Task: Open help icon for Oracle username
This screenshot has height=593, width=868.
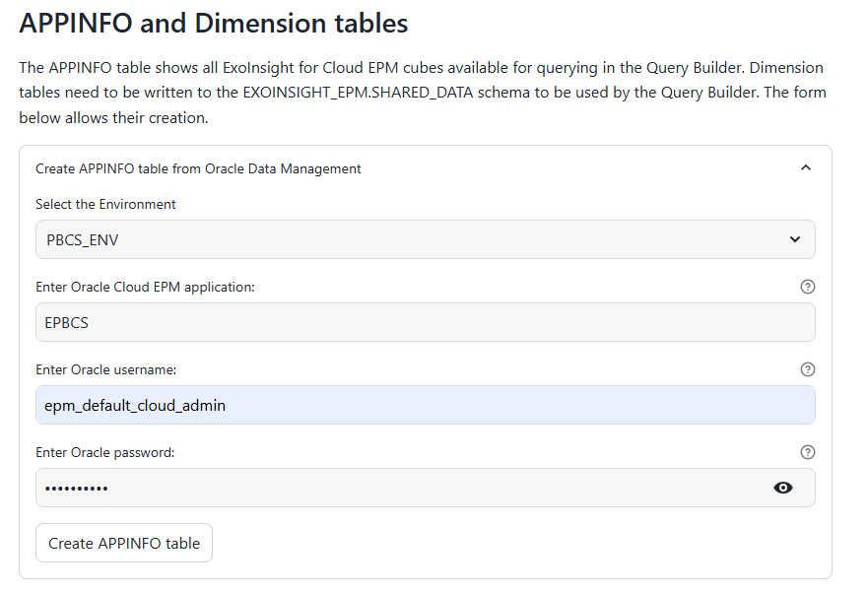Action: (x=808, y=369)
